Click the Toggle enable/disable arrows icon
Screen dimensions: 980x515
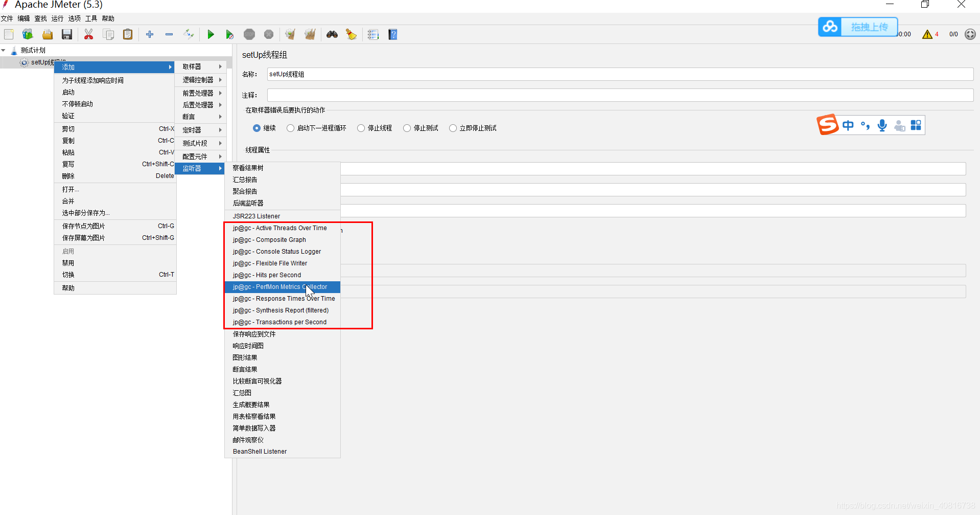[x=189, y=34]
